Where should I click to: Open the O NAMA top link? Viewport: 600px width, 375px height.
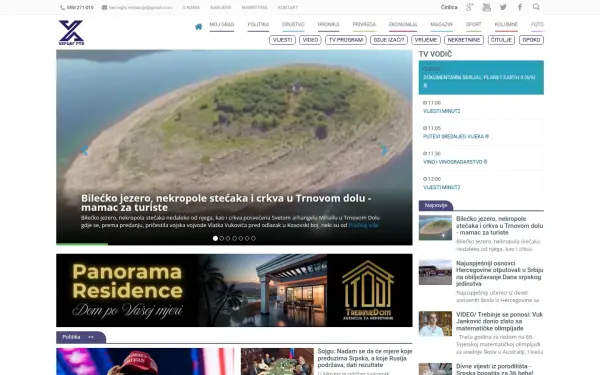[191, 7]
